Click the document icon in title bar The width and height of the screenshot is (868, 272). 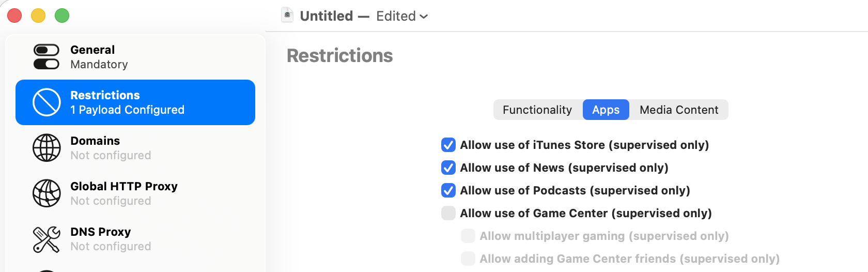coord(287,16)
